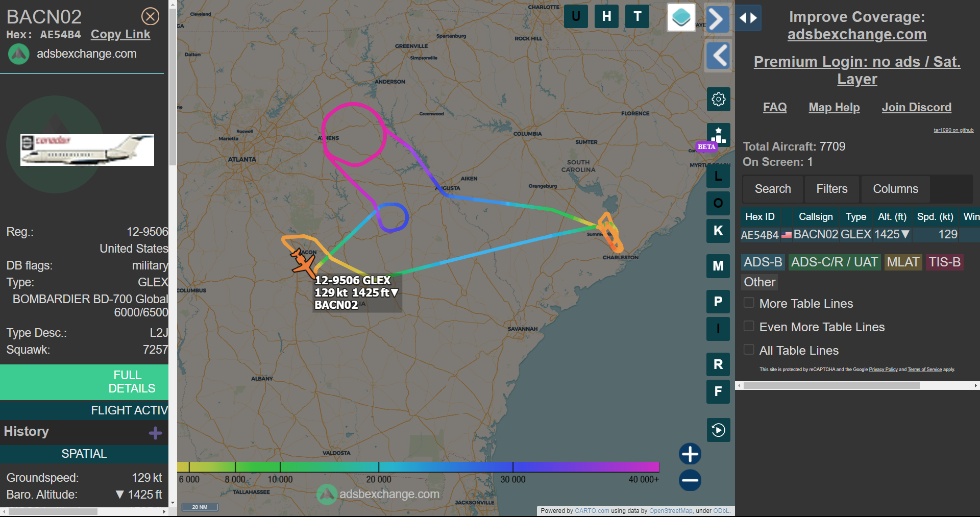This screenshot has width=980, height=517.
Task: Toggle the left-right sidebar arrows button
Action: click(x=748, y=18)
